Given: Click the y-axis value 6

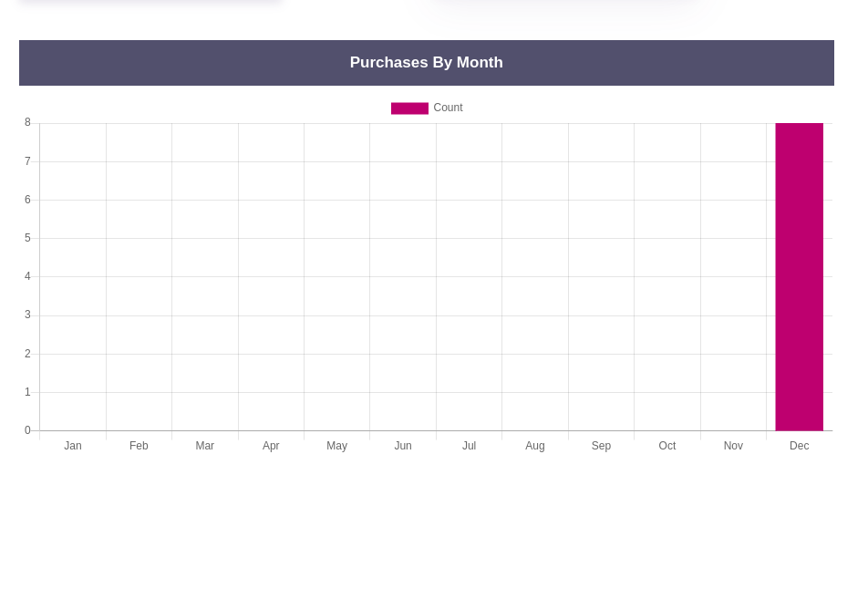Looking at the screenshot, I should tap(27, 200).
